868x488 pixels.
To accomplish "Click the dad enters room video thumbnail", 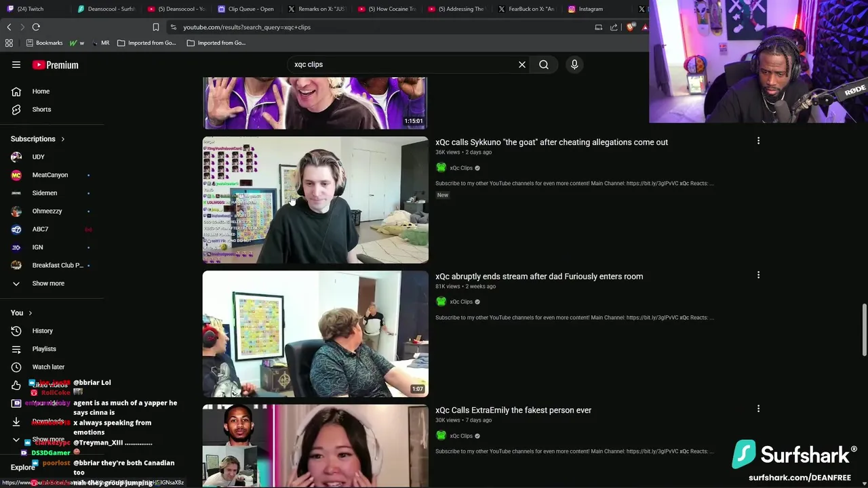I will click(x=315, y=333).
